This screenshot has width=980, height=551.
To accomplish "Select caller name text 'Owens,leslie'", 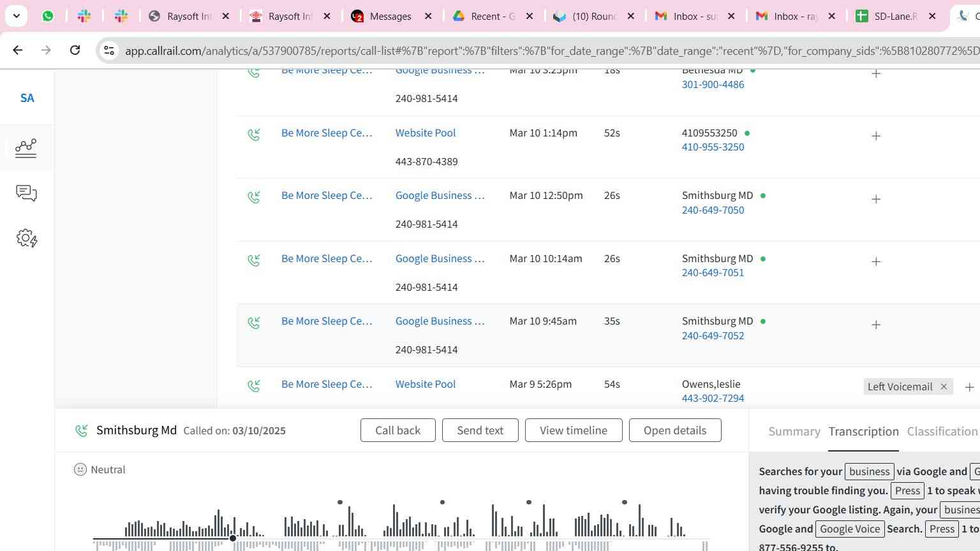I will [x=711, y=384].
